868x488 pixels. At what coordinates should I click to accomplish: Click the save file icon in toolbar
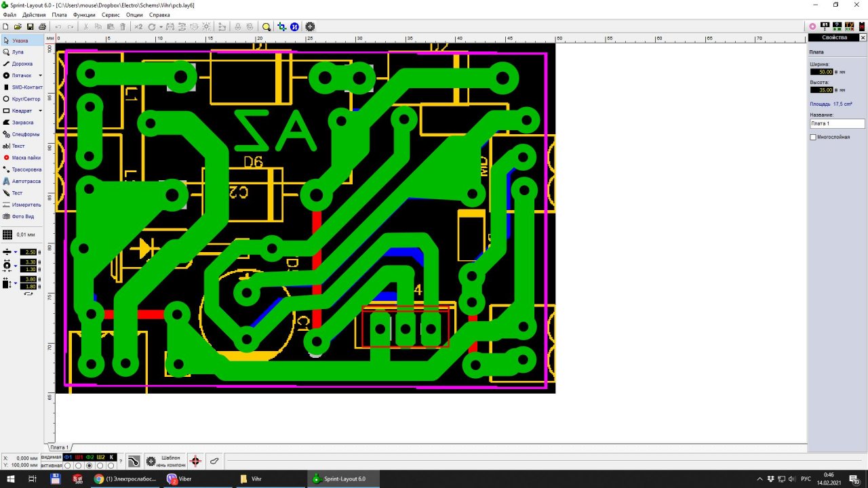31,26
